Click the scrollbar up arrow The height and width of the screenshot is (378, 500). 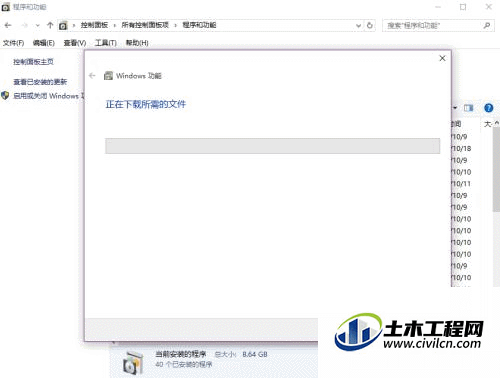point(496,123)
